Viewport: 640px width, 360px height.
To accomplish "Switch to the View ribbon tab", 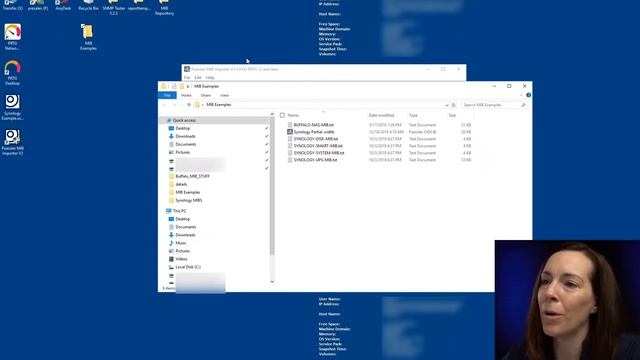I will 224,95.
